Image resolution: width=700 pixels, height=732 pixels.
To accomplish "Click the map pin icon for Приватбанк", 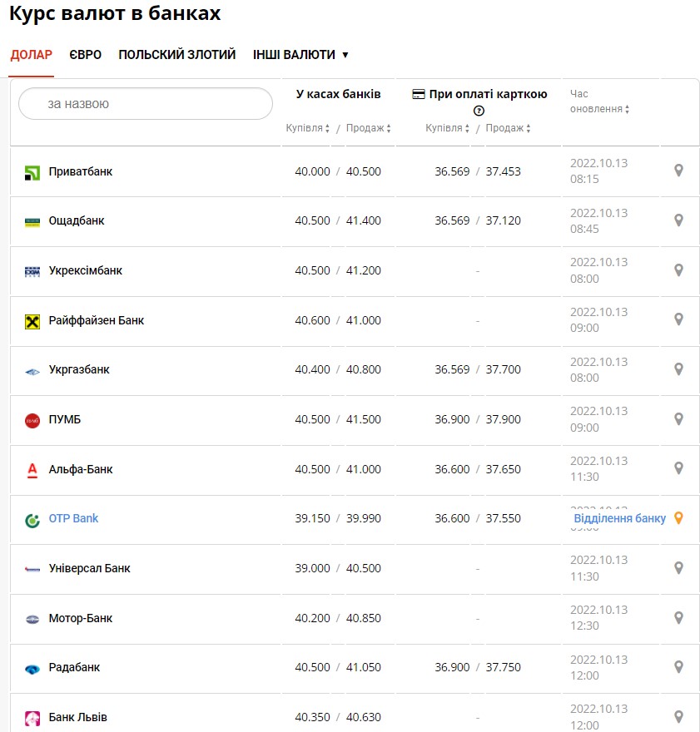I will pos(678,171).
